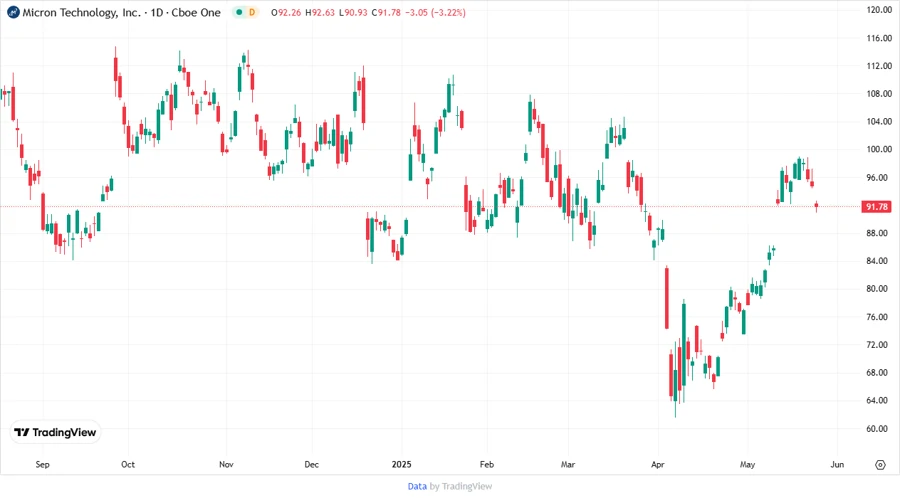Screen dimensions: 900x498
Task: Click the 120.00 price axis label
Action: coord(879,10)
